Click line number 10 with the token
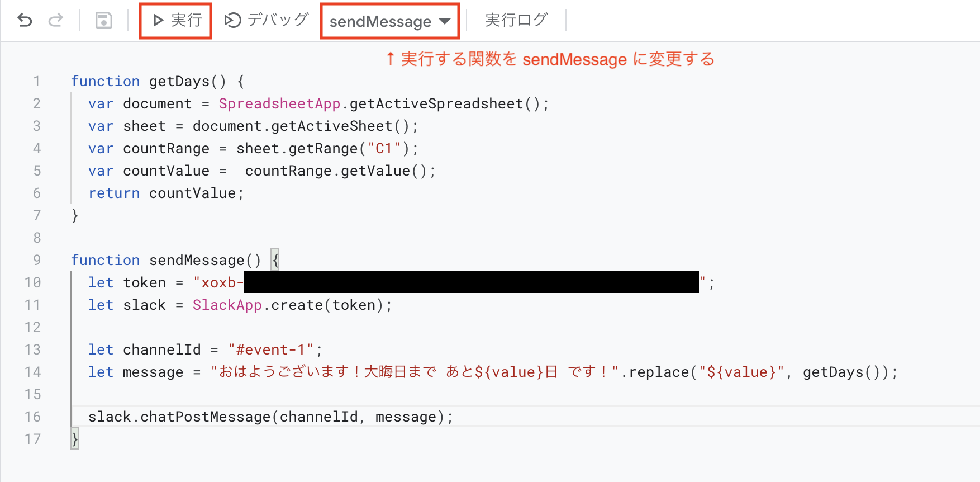The image size is (980, 482). [33, 282]
